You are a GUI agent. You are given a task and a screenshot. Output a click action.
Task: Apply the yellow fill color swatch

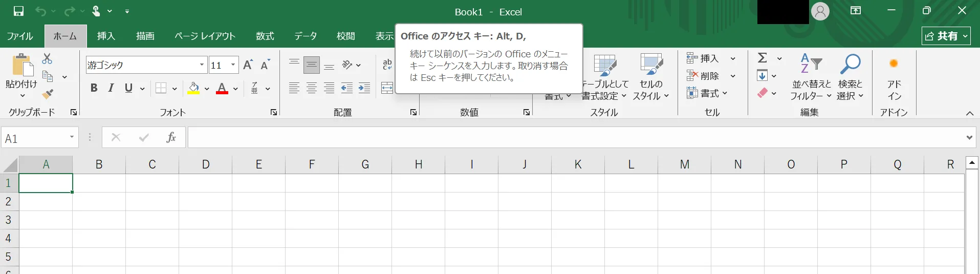point(193,88)
